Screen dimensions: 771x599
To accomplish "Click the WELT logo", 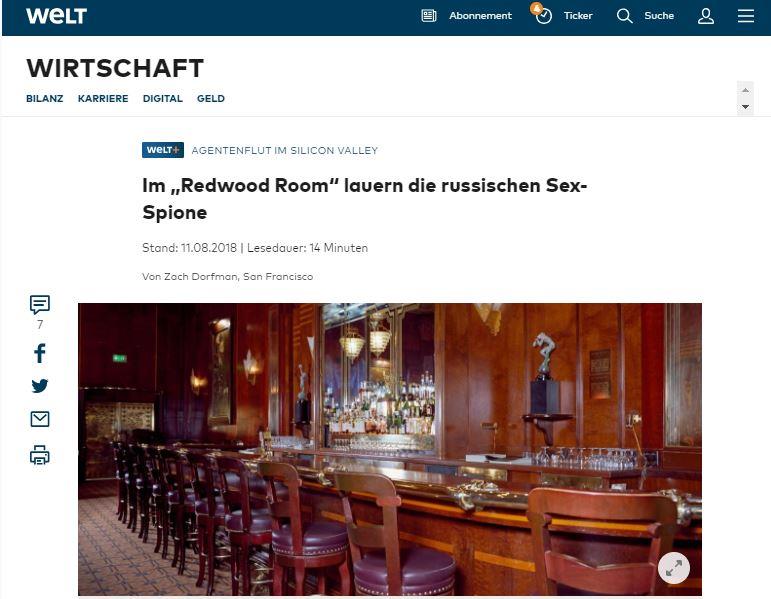I will point(57,16).
